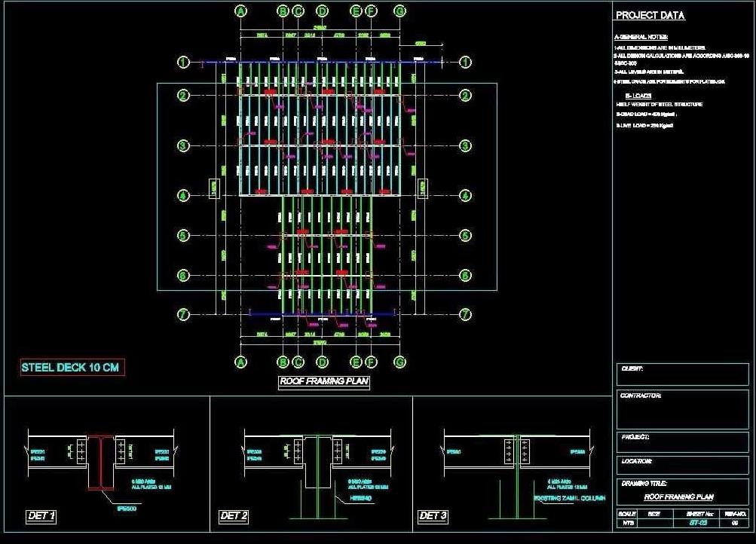Select revision value '00'
Screen dimensions: 756x544
coord(735,523)
